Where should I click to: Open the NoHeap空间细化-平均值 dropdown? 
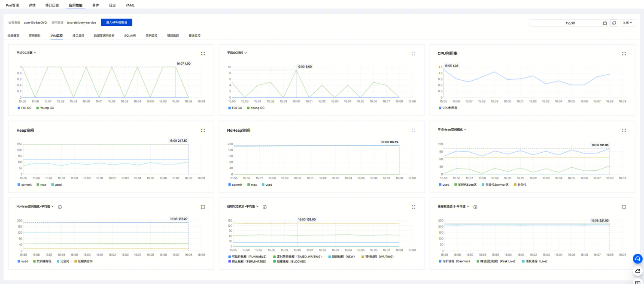[35, 206]
